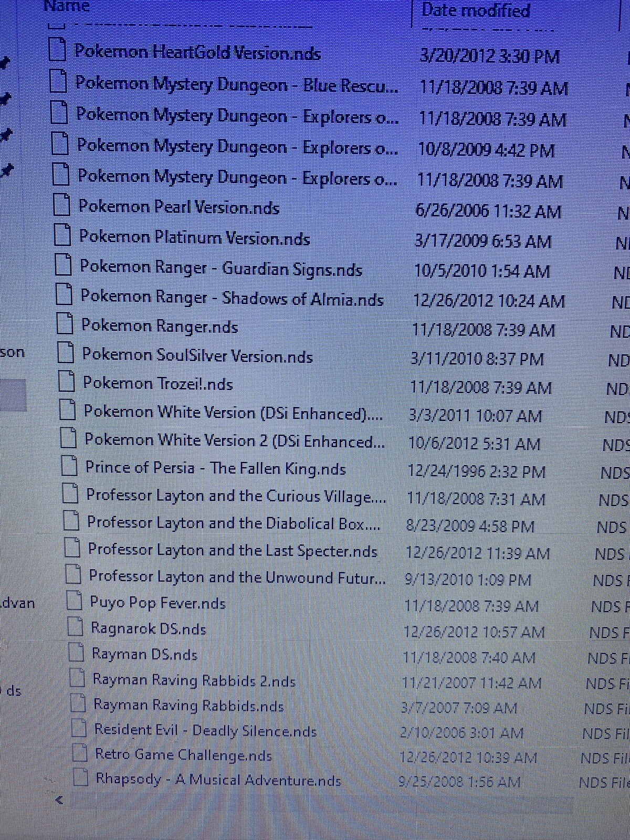Click file icon of Rayman DS.nds
Screen dimensions: 630x840
pos(76,652)
